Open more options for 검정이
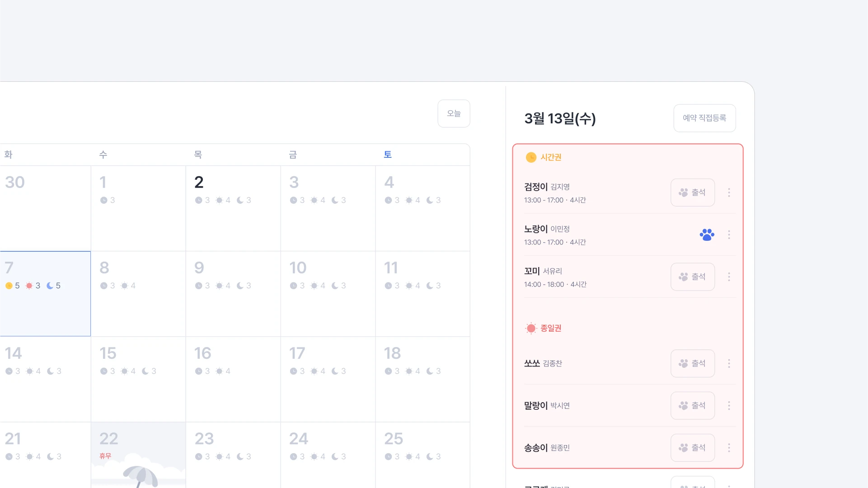 click(729, 192)
